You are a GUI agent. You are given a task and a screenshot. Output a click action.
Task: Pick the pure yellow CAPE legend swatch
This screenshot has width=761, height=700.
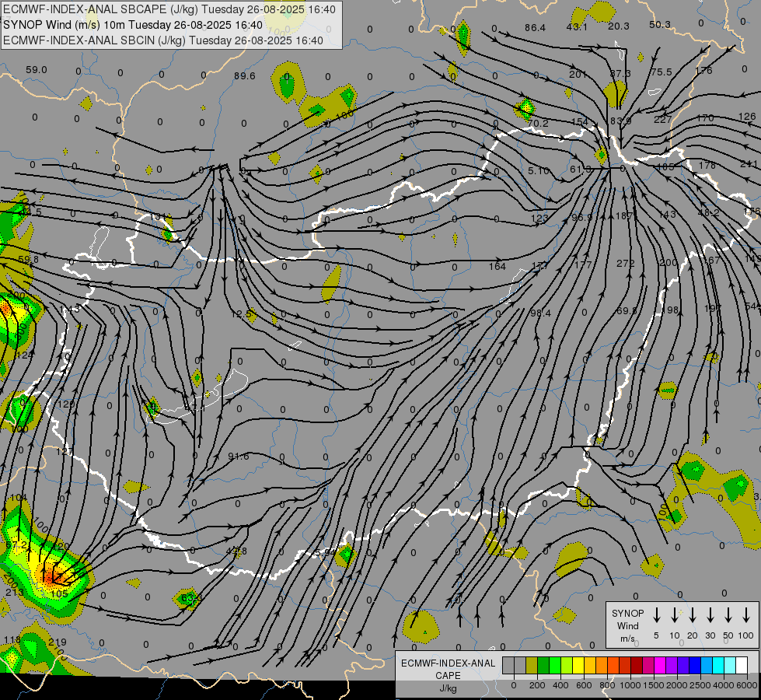pos(578,666)
